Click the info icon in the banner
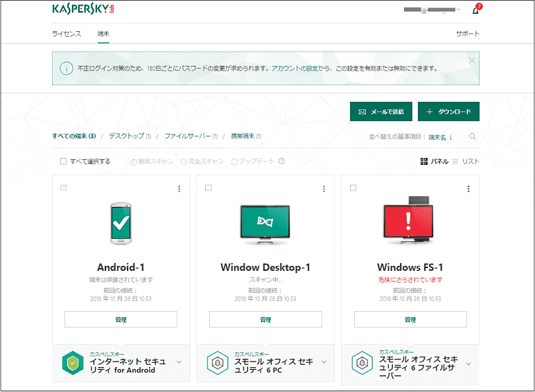This screenshot has height=392, width=535. (67, 69)
